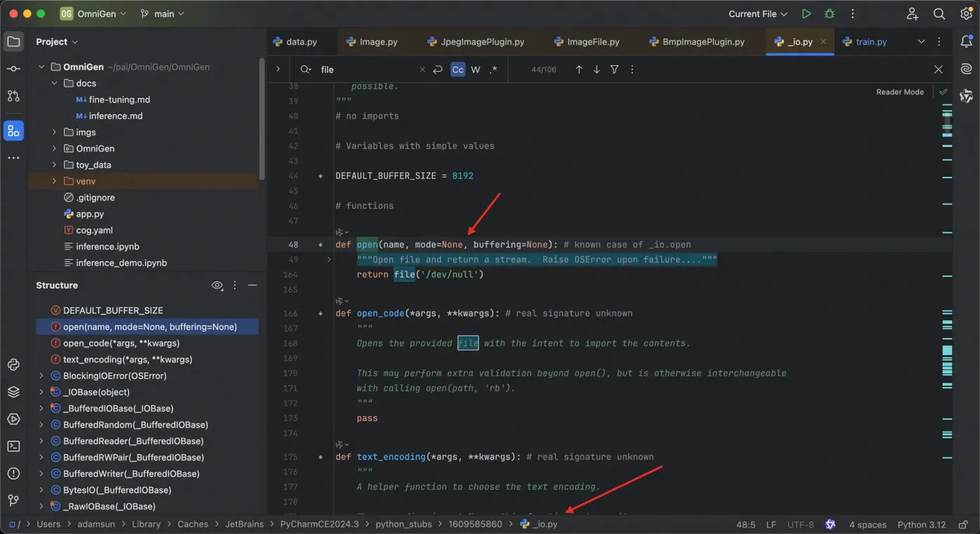Click in the search input field
Image resolution: width=980 pixels, height=534 pixels.
[367, 69]
